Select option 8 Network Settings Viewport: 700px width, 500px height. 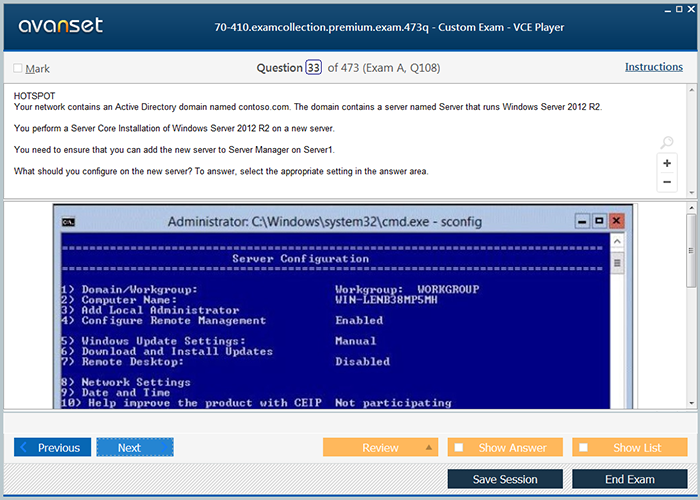pyautogui.click(x=126, y=382)
